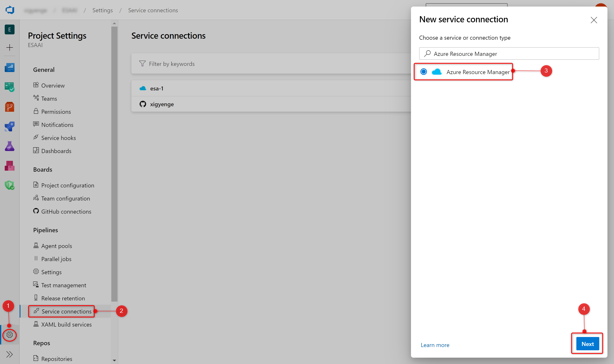Select the Azure Resource Manager radio button
The width and height of the screenshot is (614, 364).
pos(423,72)
